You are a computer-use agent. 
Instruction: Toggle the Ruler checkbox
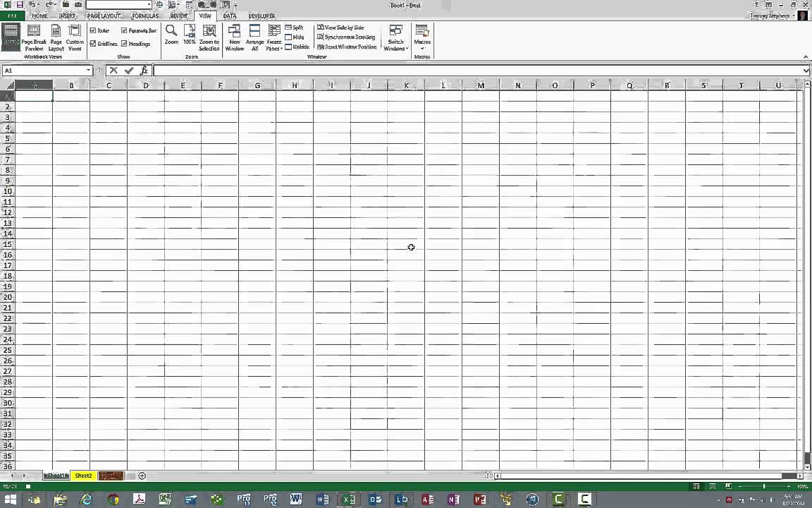tap(93, 30)
